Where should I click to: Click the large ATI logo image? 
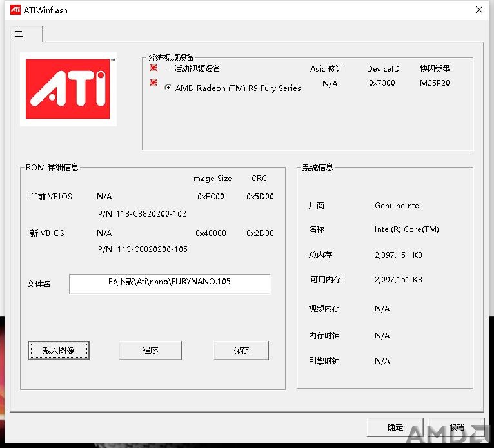point(68,89)
